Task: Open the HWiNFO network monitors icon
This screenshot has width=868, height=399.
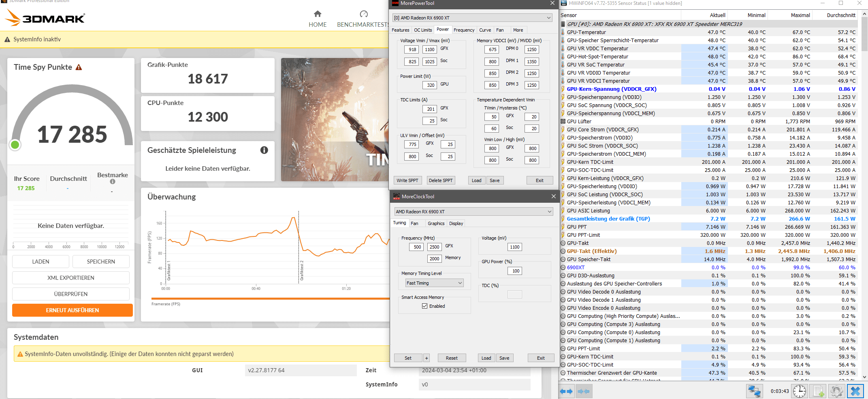Action: click(x=754, y=391)
